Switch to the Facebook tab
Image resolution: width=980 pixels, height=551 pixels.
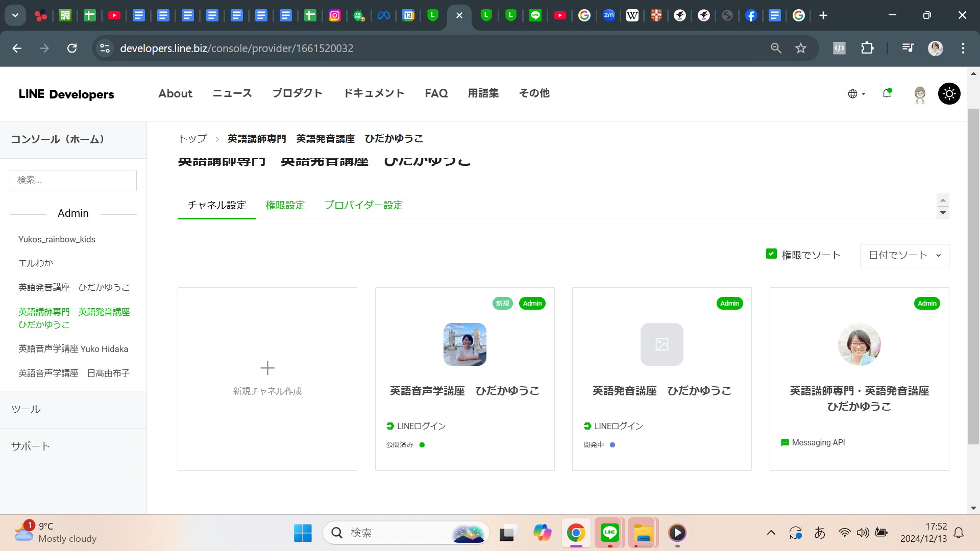pyautogui.click(x=750, y=15)
